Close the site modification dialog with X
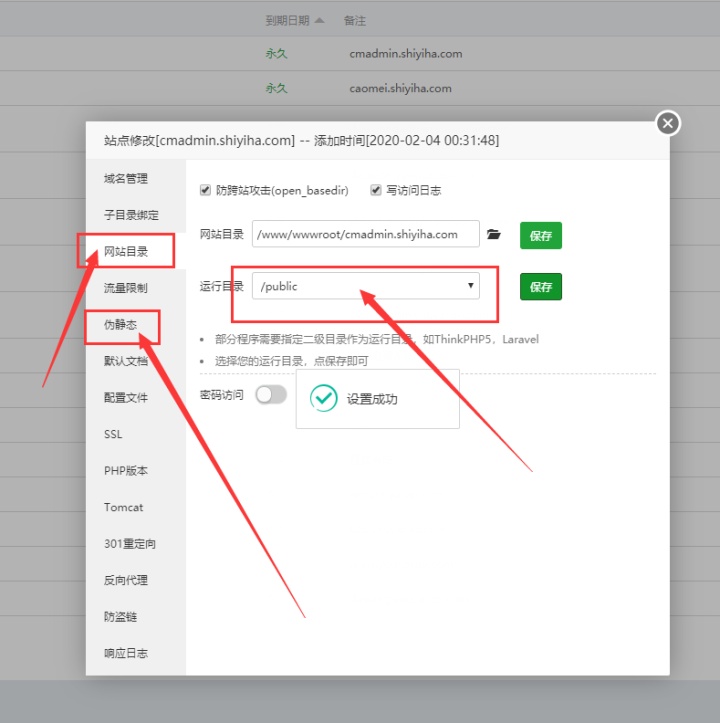Viewport: 720px width, 723px height. coord(668,124)
